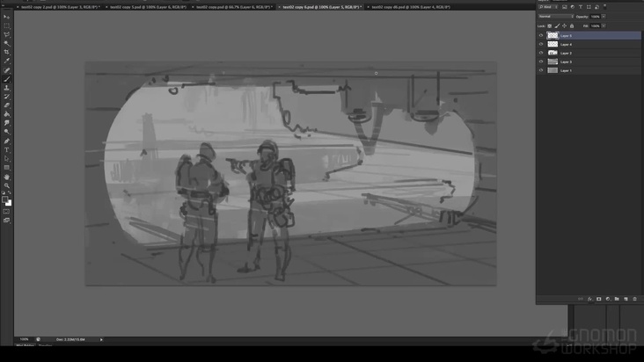Select the History Brush tool
Image resolution: width=644 pixels, height=362 pixels.
[6, 97]
